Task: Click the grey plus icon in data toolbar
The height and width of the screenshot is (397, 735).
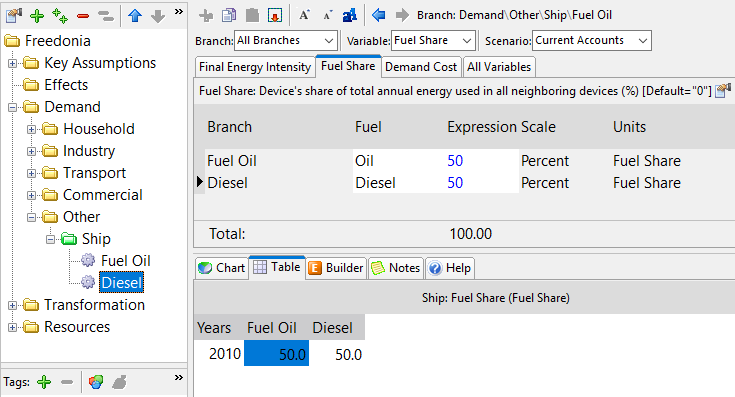Action: (206, 15)
